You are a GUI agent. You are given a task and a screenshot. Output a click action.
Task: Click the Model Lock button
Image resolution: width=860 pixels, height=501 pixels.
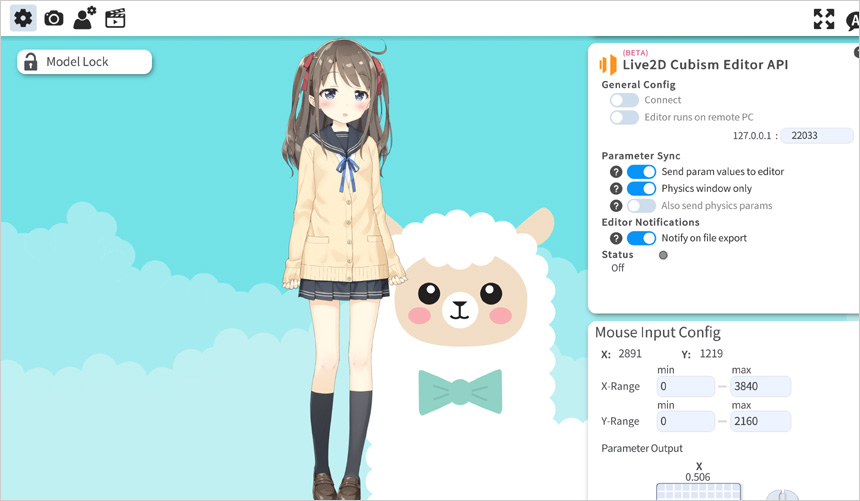tap(84, 62)
